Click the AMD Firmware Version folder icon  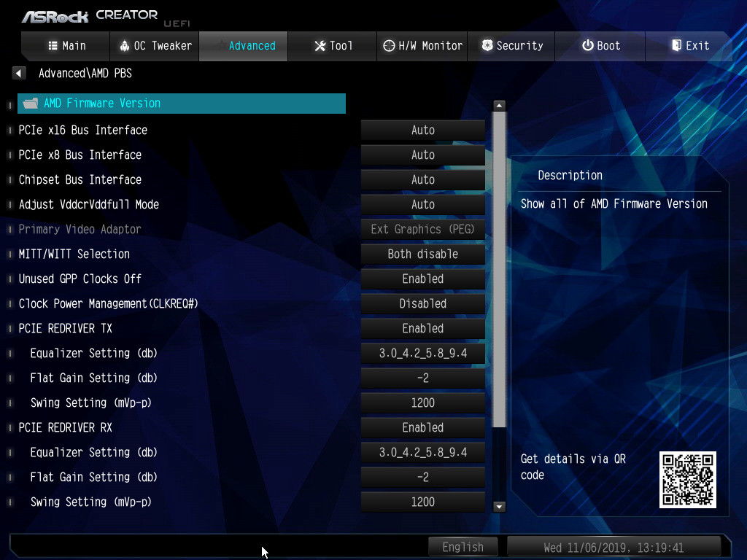click(30, 104)
